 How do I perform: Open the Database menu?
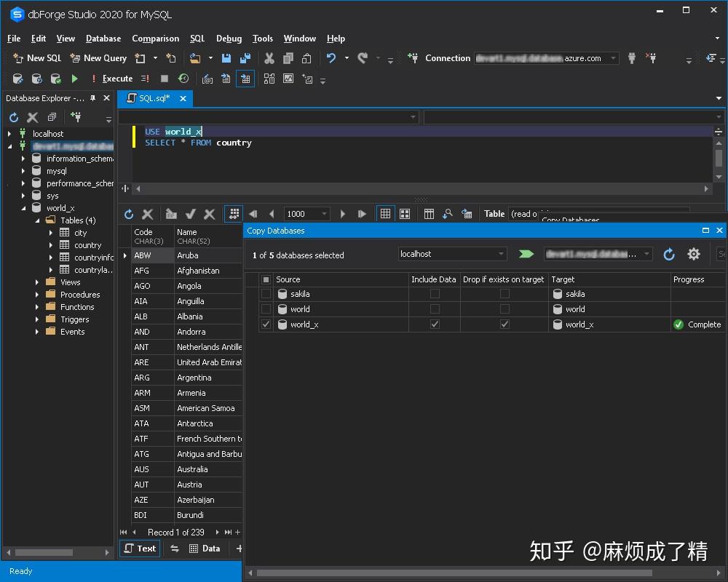pos(103,39)
